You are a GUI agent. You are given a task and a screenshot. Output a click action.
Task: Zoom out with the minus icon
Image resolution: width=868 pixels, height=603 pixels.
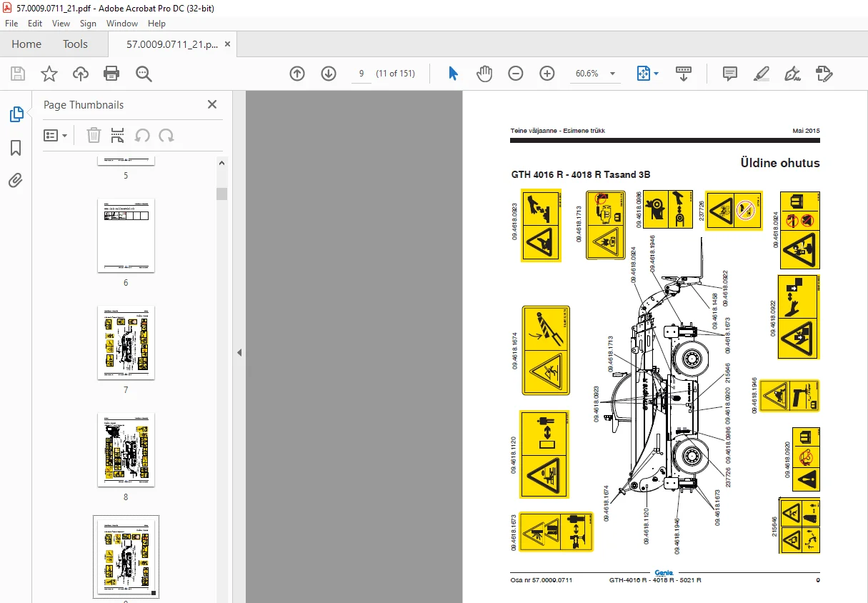pyautogui.click(x=516, y=74)
